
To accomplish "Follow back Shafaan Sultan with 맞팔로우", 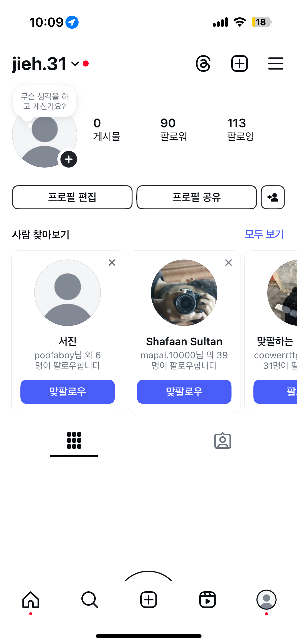I will coord(184,392).
